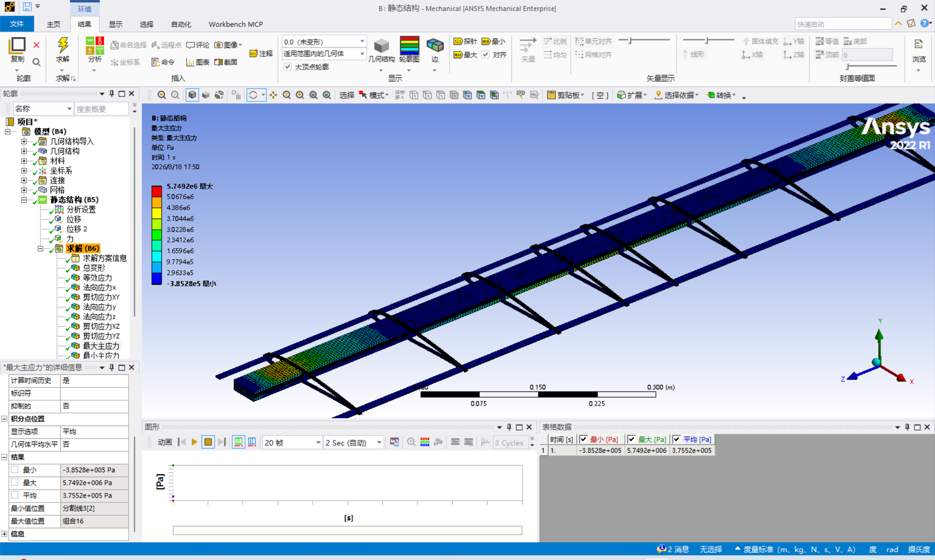935x560 pixels.
Task: Click the 矢量 vector display icon
Action: coord(528,45)
